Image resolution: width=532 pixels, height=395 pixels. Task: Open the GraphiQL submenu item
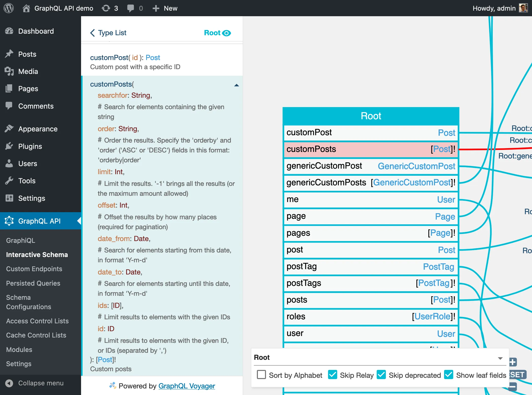click(21, 240)
